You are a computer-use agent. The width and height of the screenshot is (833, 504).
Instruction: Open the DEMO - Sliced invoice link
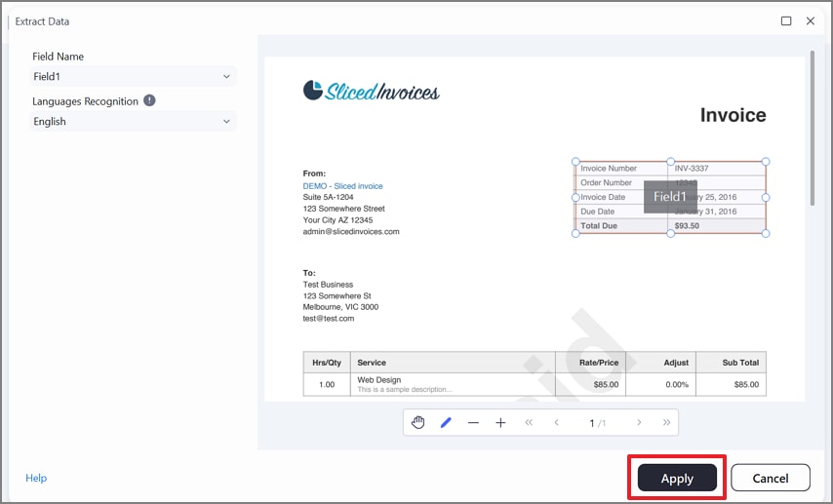point(342,186)
